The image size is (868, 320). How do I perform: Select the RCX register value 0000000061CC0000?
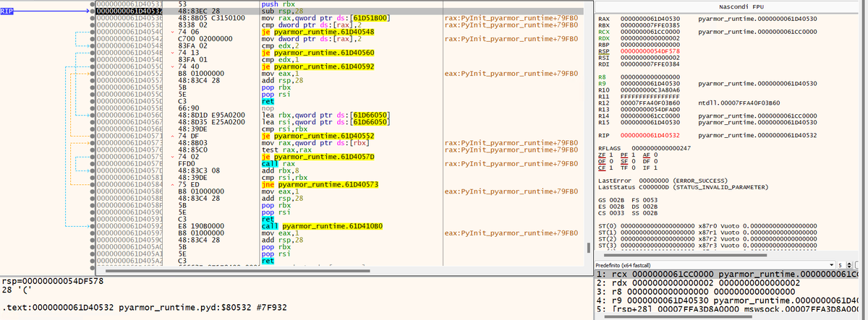click(650, 30)
